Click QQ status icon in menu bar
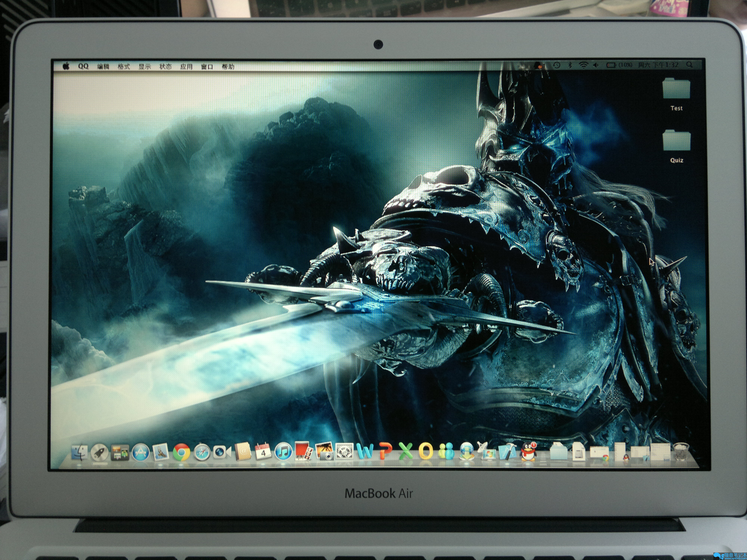747x560 pixels. [539, 66]
